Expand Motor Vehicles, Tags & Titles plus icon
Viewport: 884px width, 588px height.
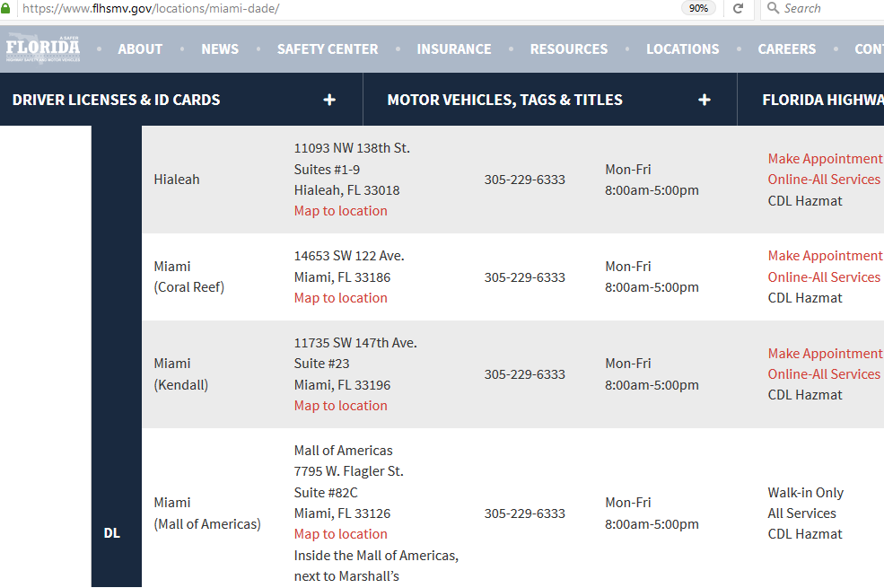click(705, 100)
